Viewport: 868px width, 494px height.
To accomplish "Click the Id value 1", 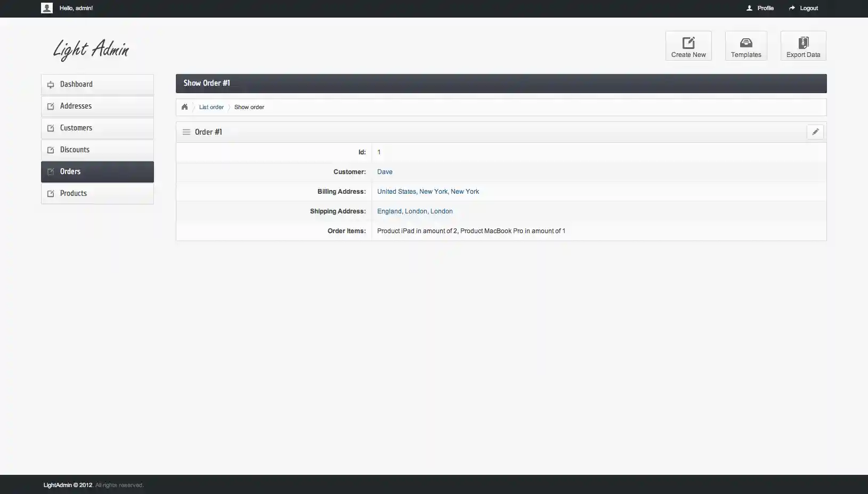I will (x=379, y=152).
